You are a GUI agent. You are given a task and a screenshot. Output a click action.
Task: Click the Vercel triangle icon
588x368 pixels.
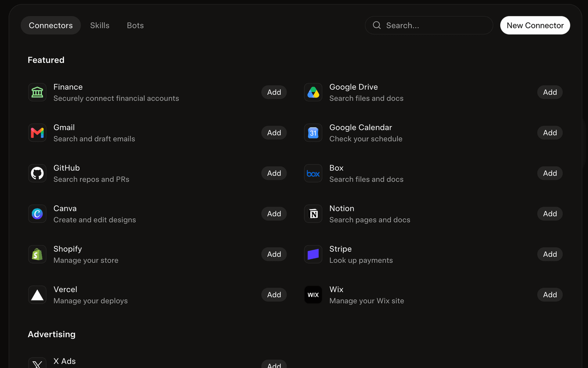[x=37, y=295]
